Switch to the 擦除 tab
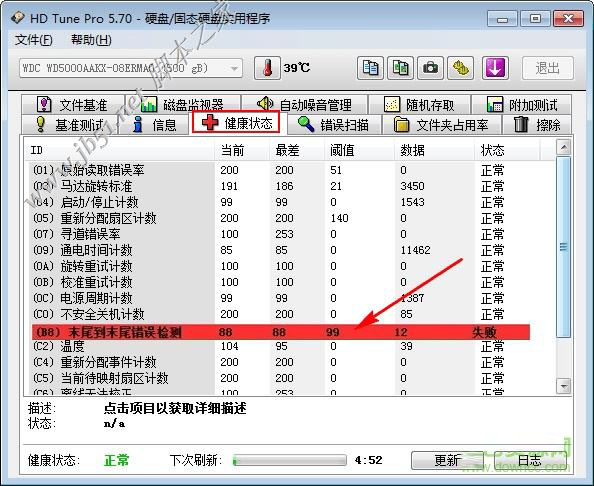The width and height of the screenshot is (594, 486). [x=537, y=124]
